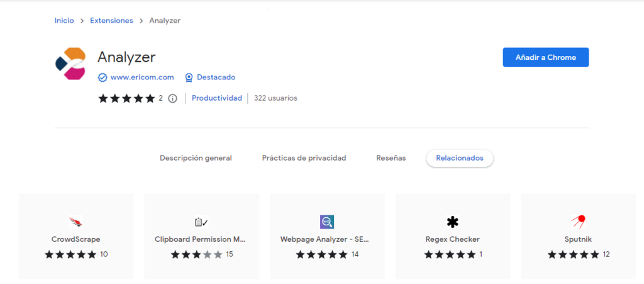This screenshot has height=284, width=644.
Task: Click Regex Checker's rating count 1
Action: (x=480, y=254)
